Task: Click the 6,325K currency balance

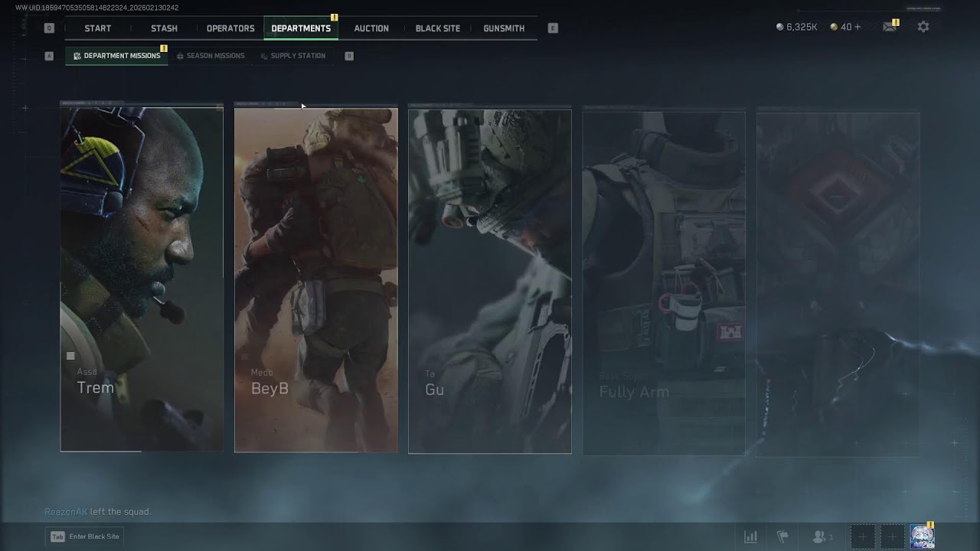Action: (x=802, y=27)
